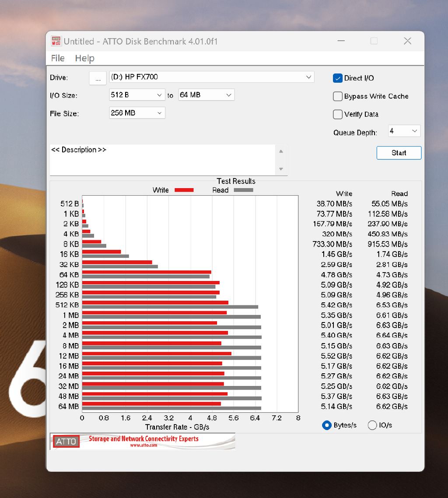Image resolution: width=448 pixels, height=498 pixels.
Task: Click the Start benchmark button
Action: (399, 153)
